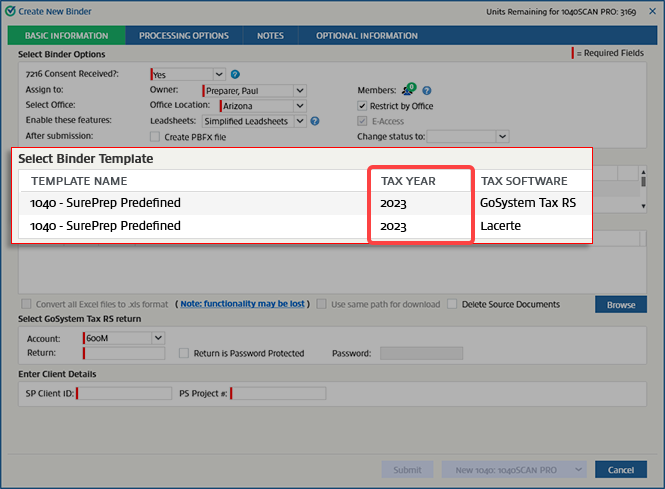Image resolution: width=665 pixels, height=489 pixels.
Task: Check Delete Source Documents option
Action: (453, 304)
